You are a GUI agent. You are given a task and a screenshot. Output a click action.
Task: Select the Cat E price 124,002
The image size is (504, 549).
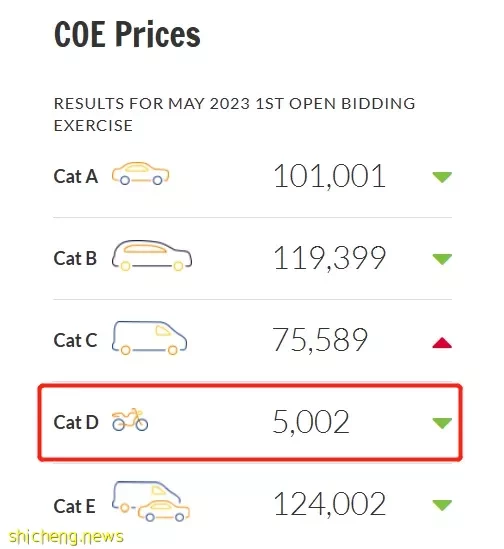pyautogui.click(x=330, y=504)
